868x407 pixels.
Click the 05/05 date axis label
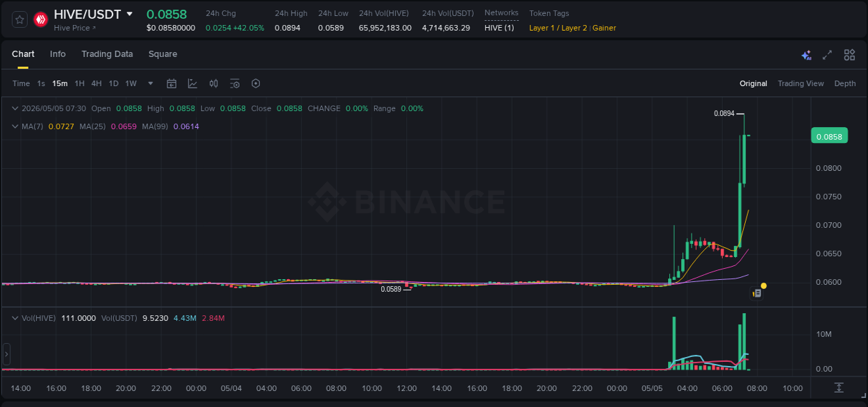coord(652,388)
